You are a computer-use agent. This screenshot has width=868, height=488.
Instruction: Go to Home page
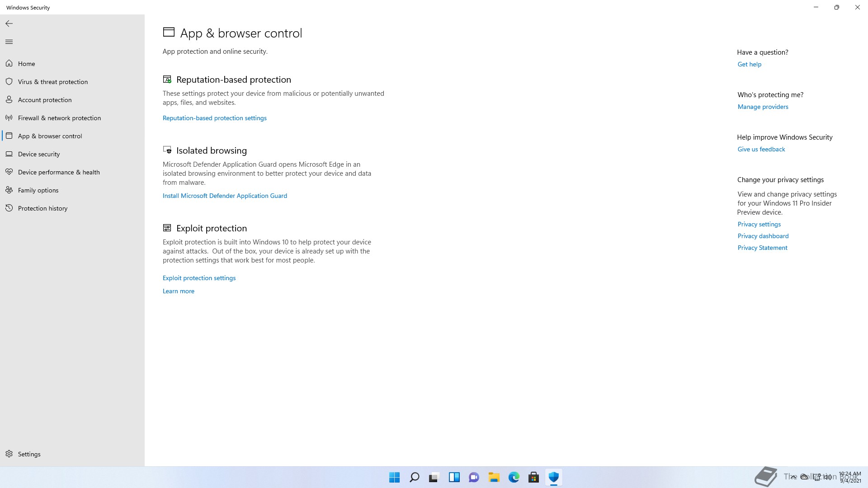[72, 64]
